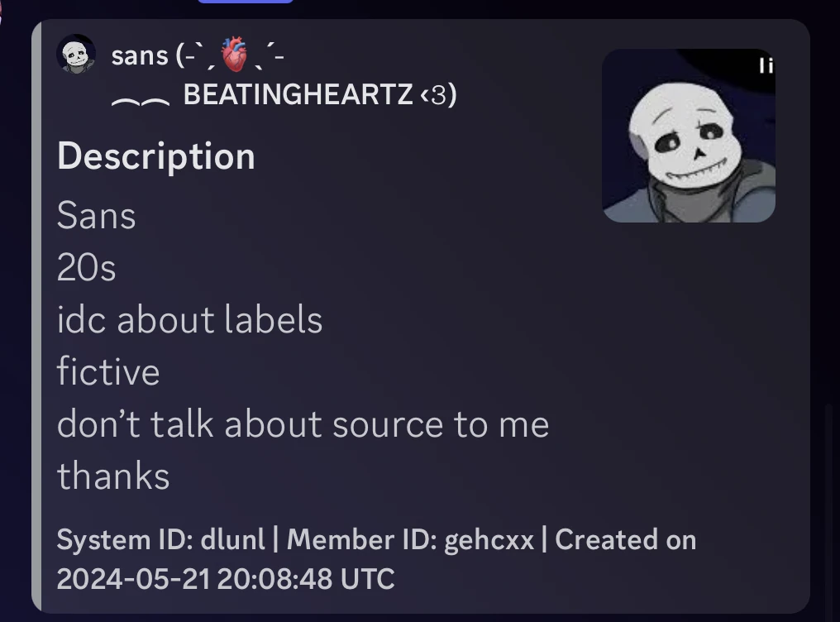Click the small sans author avatar
Screen dimensions: 840x622
(x=75, y=54)
